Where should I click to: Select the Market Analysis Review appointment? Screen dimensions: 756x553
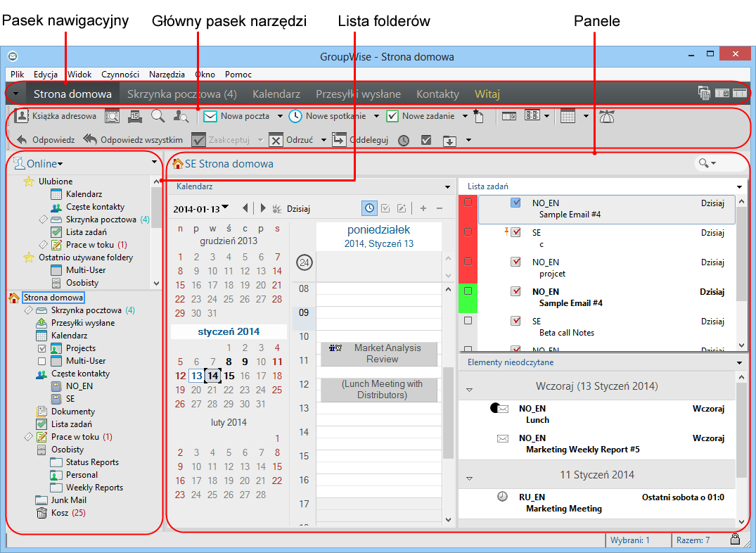[379, 354]
